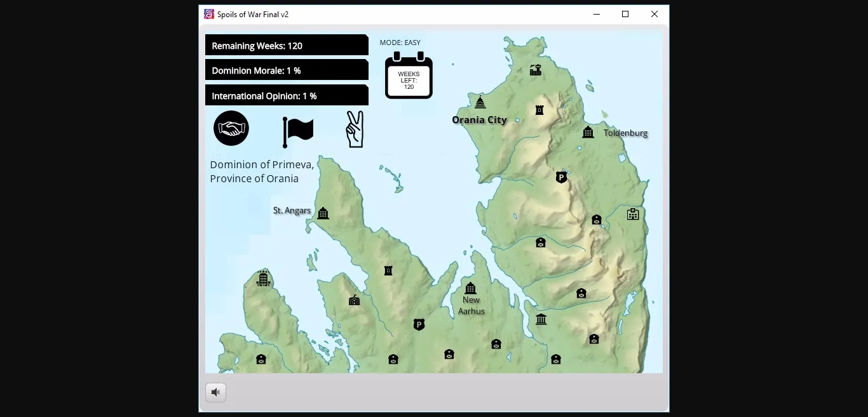Select the Orania City capitol building icon
The image size is (868, 417).
coord(480,102)
